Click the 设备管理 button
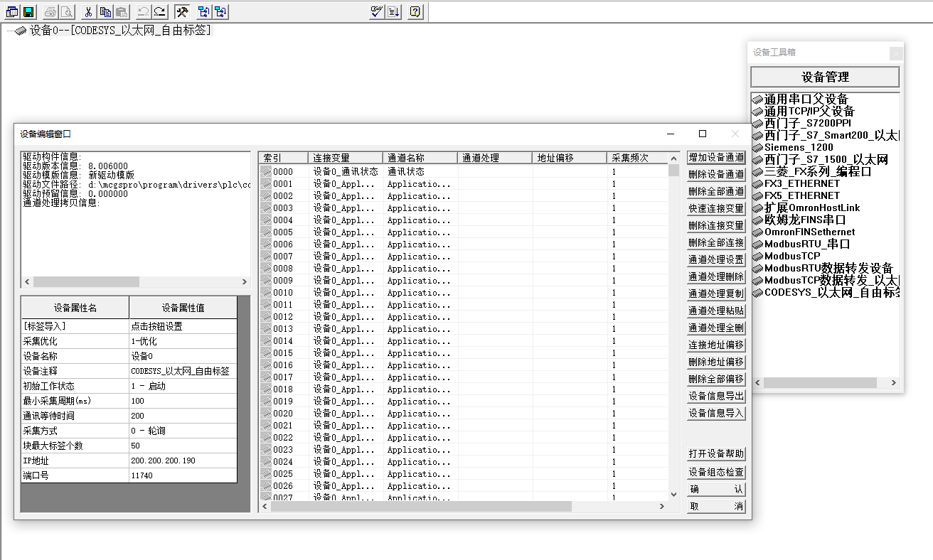Image resolution: width=933 pixels, height=560 pixels. tap(825, 77)
